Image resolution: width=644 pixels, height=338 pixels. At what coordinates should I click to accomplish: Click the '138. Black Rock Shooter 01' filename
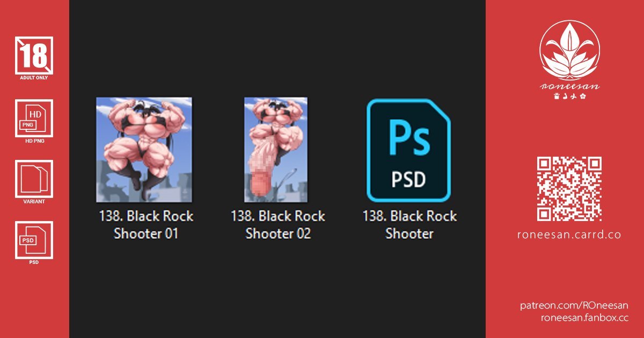pyautogui.click(x=146, y=225)
